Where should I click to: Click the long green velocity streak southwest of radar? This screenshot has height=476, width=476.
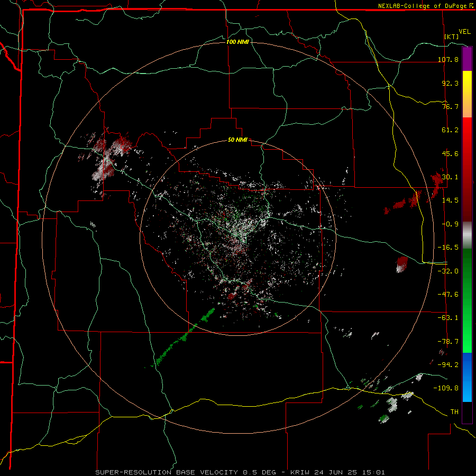pyautogui.click(x=183, y=338)
